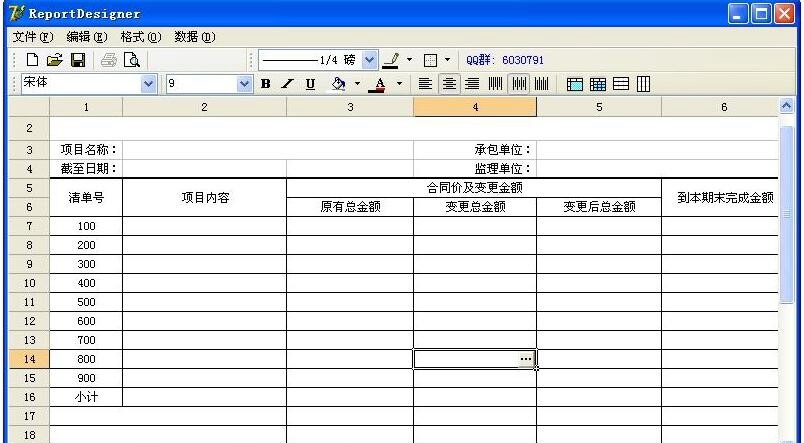The height and width of the screenshot is (443, 804).
Task: Click the cyan-header table layout icon
Action: click(575, 85)
